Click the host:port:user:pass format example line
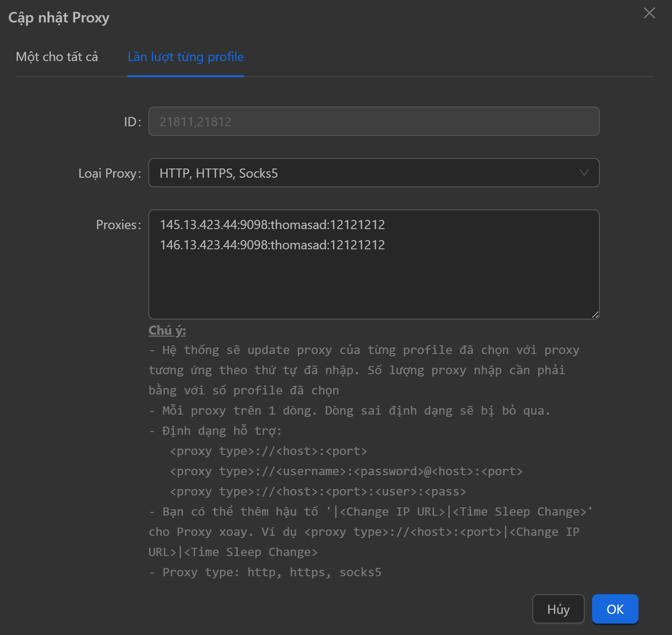Viewport: 672px width, 635px height. (x=318, y=492)
